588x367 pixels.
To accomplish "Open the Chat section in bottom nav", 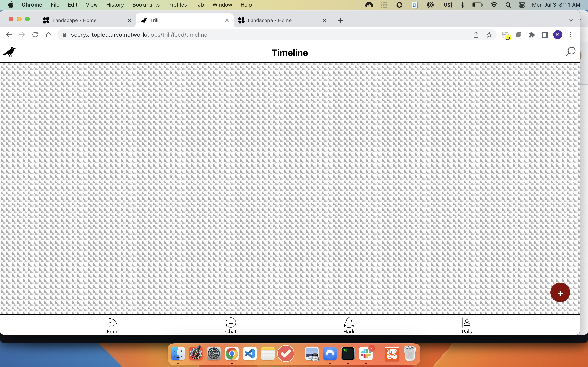I will (x=231, y=326).
